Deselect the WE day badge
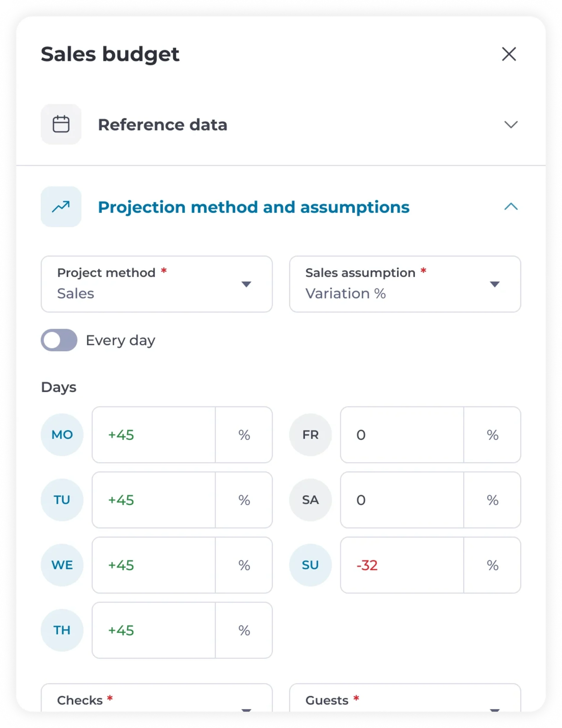This screenshot has height=728, width=562. [62, 565]
